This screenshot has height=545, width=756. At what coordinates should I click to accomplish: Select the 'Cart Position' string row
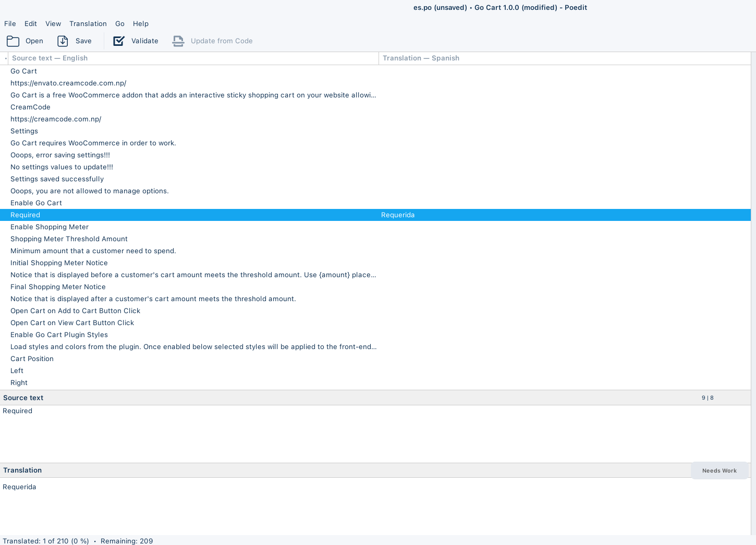point(32,359)
